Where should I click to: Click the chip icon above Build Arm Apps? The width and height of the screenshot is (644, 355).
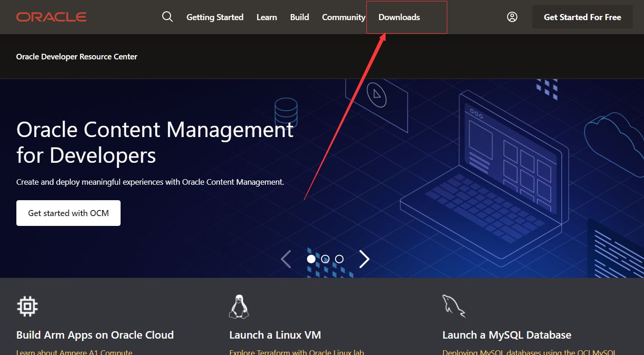(x=27, y=306)
